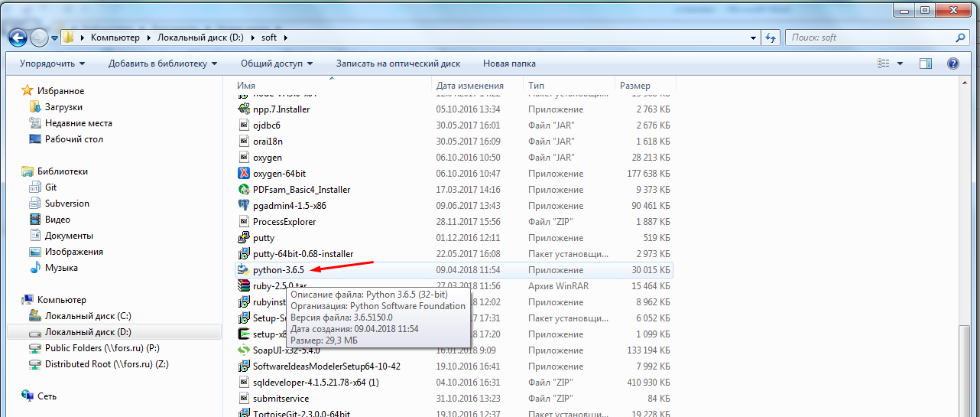Image resolution: width=980 pixels, height=417 pixels.
Task: Select Видео library in the sidebar
Action: [x=57, y=220]
